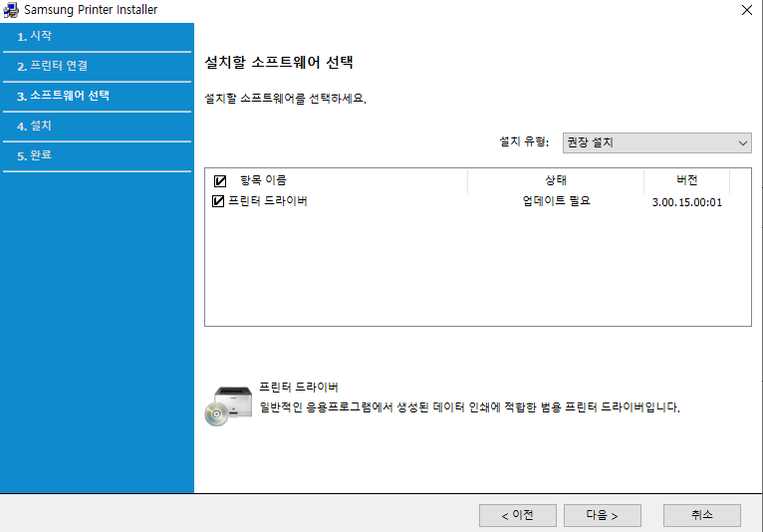This screenshot has height=532, width=763.
Task: Click the version 3.00.15.00:01 cell
Action: click(x=687, y=202)
